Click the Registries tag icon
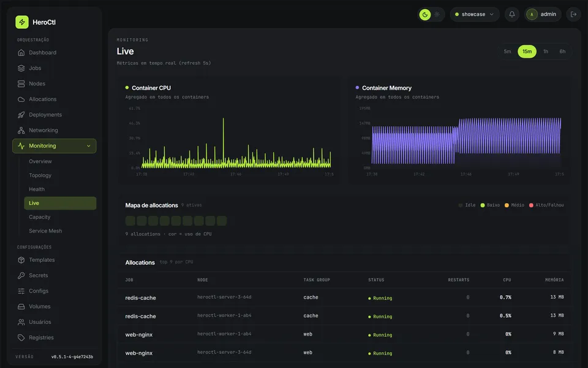The image size is (588, 368). 21,337
